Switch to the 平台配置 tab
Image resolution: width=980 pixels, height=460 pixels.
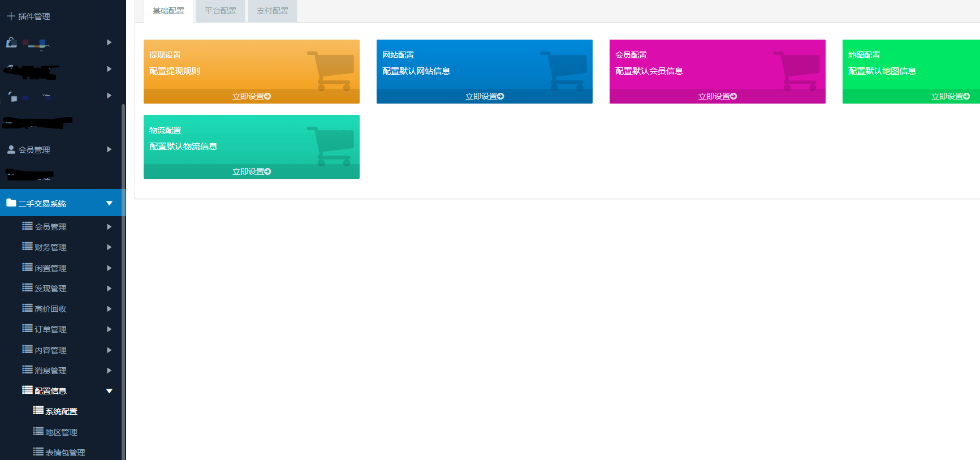(x=221, y=11)
